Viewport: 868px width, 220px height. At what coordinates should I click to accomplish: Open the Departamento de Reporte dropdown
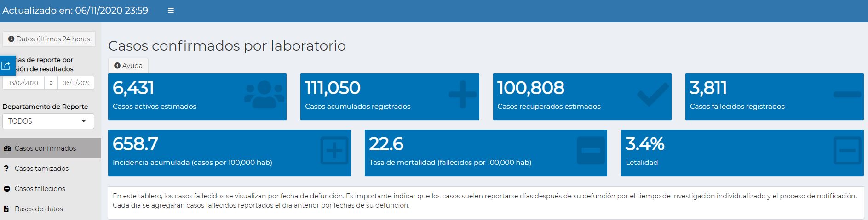48,121
